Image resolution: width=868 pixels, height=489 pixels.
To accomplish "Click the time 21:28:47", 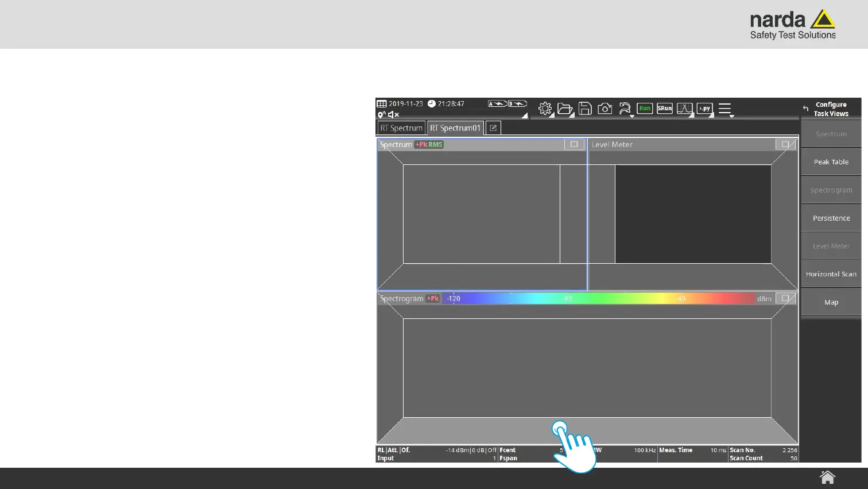I will (x=451, y=104).
